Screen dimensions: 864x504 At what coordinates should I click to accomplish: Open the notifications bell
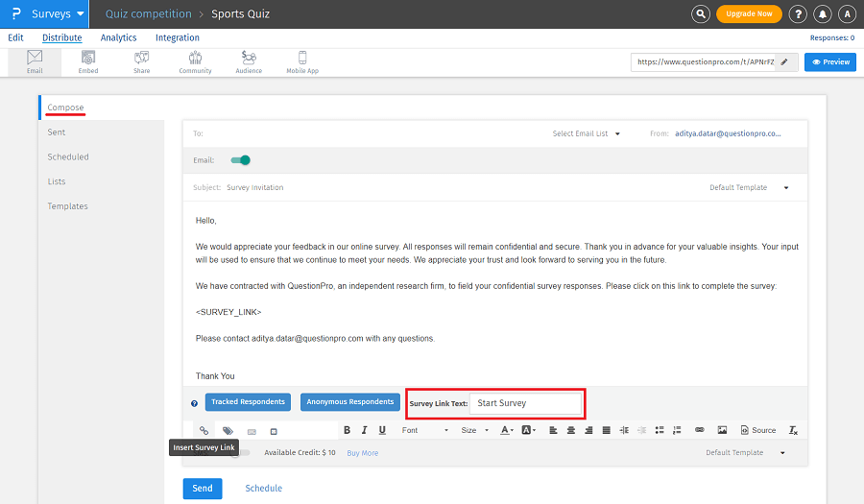click(822, 14)
